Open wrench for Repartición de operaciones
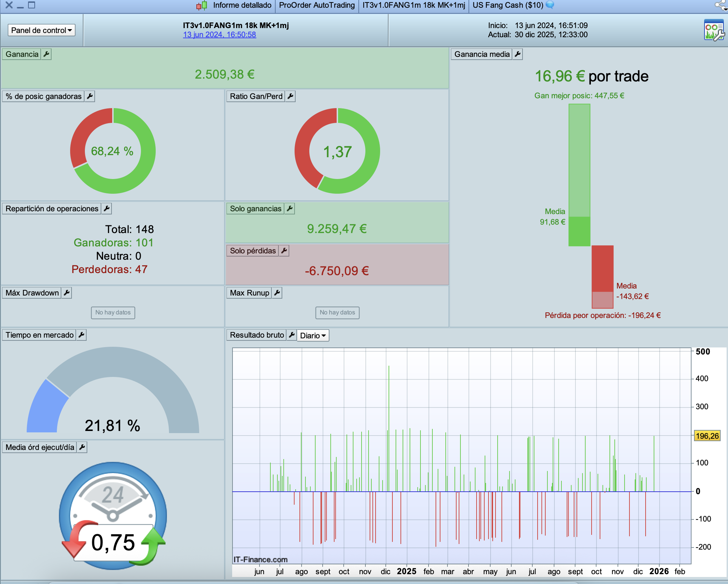This screenshot has height=584, width=728. [107, 208]
